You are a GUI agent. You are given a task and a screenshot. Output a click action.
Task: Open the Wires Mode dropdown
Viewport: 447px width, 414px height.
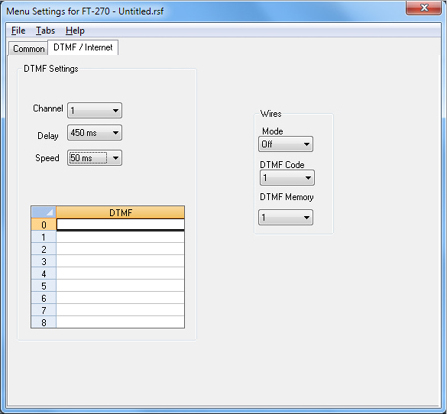pos(286,144)
